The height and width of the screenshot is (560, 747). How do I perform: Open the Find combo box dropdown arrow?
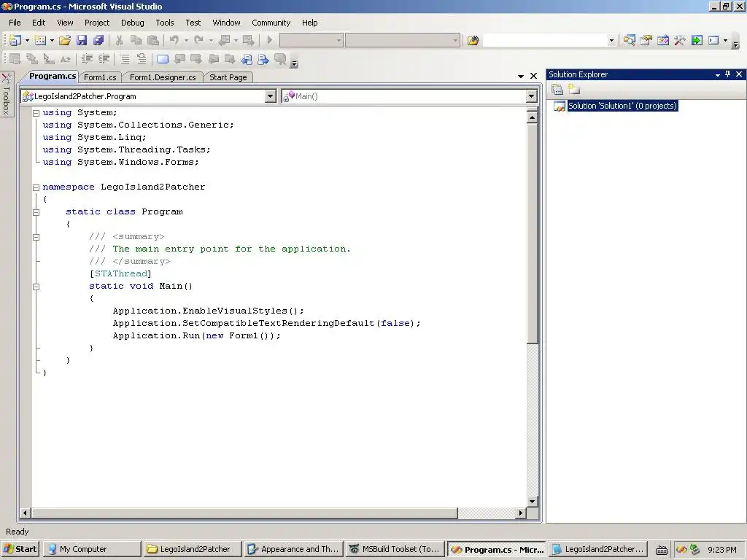(611, 41)
